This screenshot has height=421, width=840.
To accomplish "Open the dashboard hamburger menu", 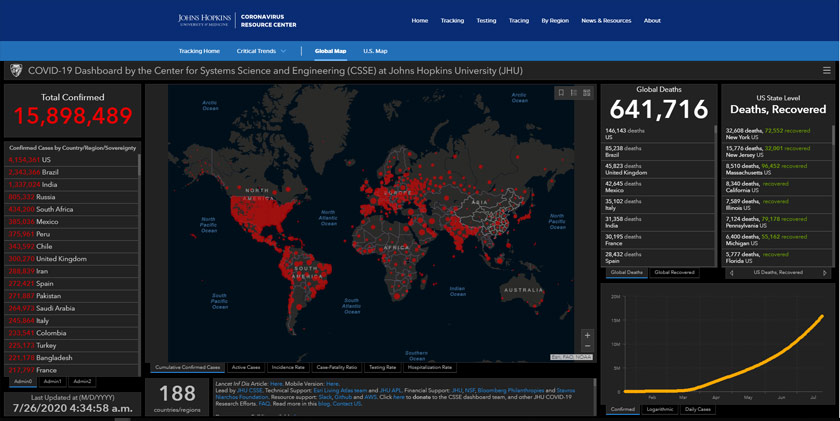I will [826, 71].
